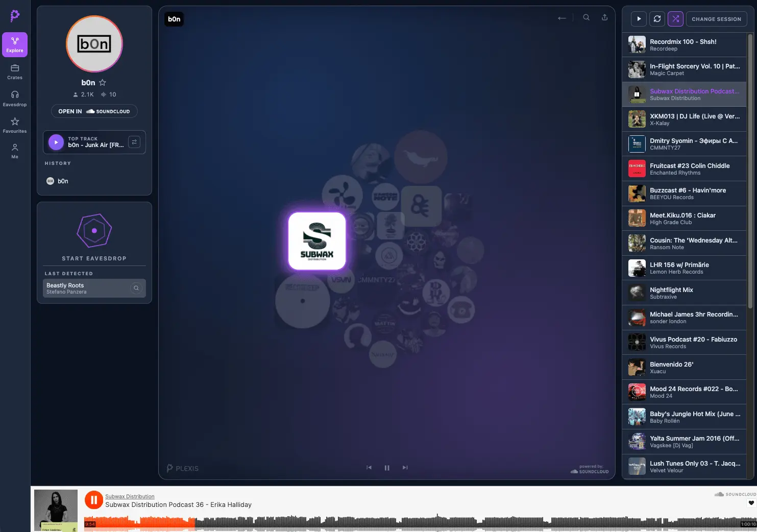Favourite b0n with the star icon
The width and height of the screenshot is (757, 532).
pos(103,83)
